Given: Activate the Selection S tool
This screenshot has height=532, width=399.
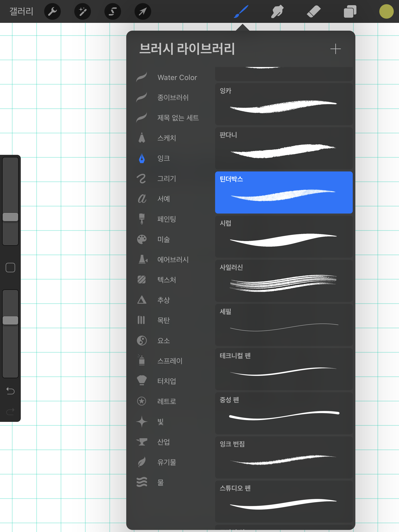Looking at the screenshot, I should click(x=113, y=11).
